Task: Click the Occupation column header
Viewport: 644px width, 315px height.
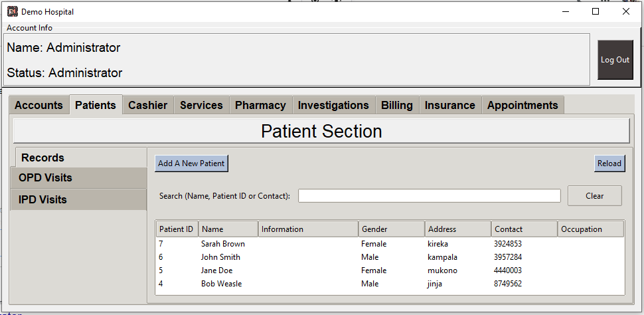Action: [x=591, y=229]
